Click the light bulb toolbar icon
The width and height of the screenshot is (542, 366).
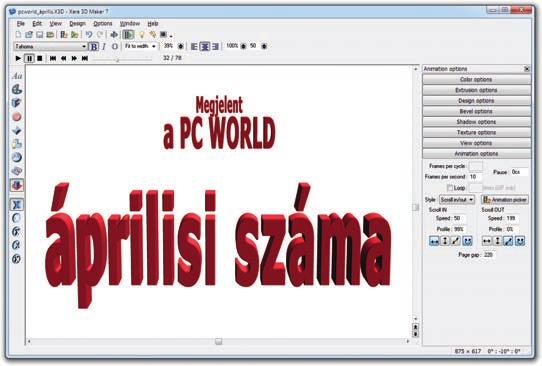click(x=141, y=35)
